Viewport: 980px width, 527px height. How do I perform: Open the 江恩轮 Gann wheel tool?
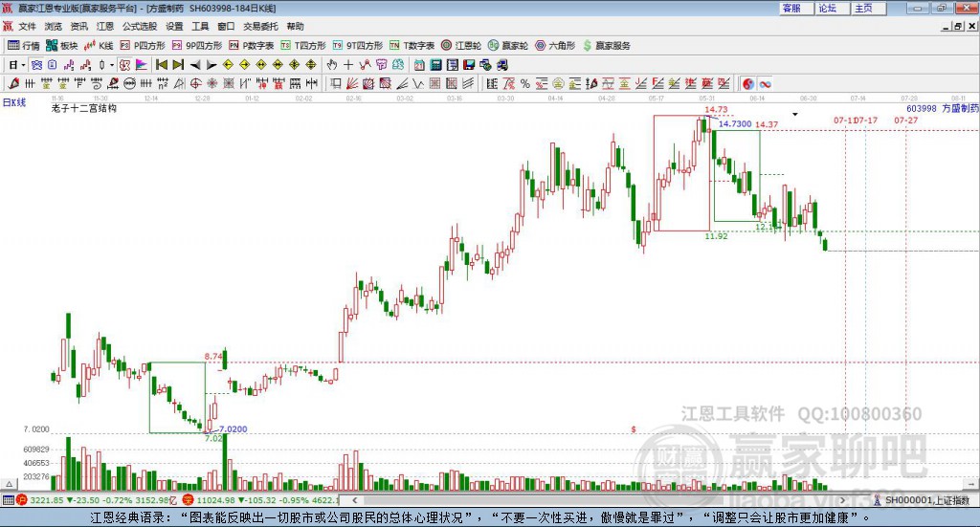tap(461, 46)
